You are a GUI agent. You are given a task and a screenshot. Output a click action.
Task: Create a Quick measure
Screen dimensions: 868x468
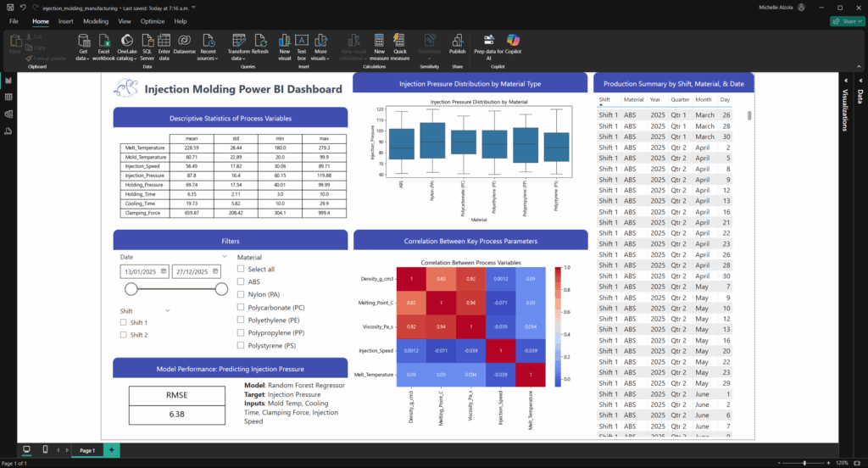click(x=399, y=44)
